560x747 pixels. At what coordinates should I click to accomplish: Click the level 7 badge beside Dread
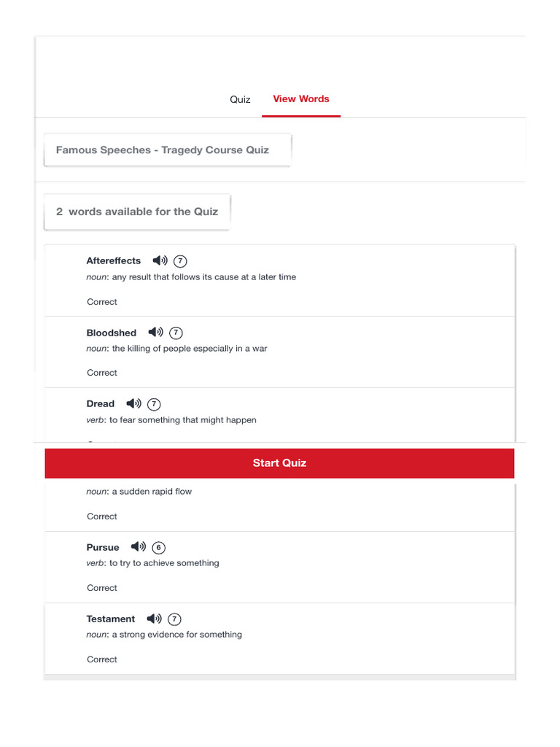coord(154,404)
